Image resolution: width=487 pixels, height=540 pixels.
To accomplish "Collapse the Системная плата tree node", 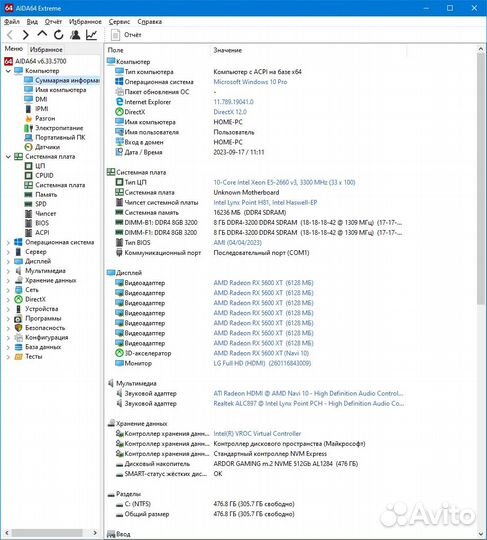I will [8, 157].
